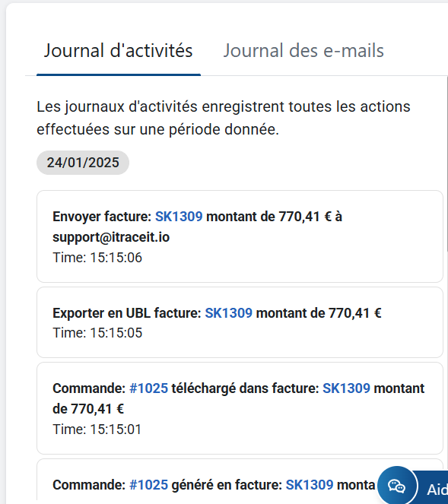The image size is (448, 504).
Task: Open SK1309 link in généré en facture entry
Action: click(310, 485)
